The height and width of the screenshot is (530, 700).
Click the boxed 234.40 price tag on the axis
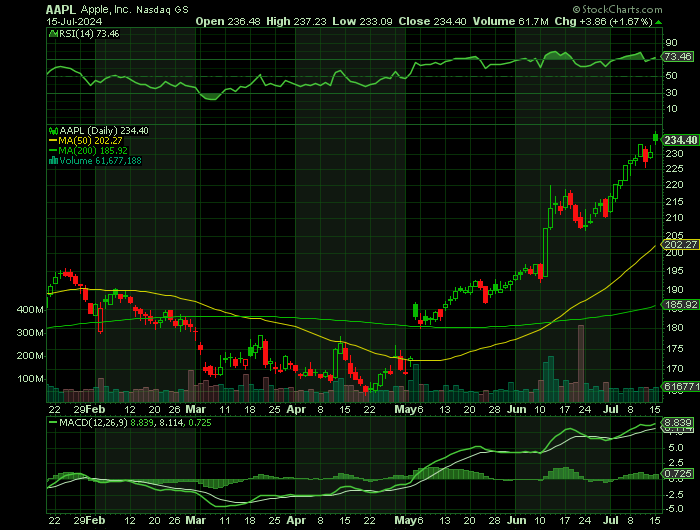click(681, 140)
